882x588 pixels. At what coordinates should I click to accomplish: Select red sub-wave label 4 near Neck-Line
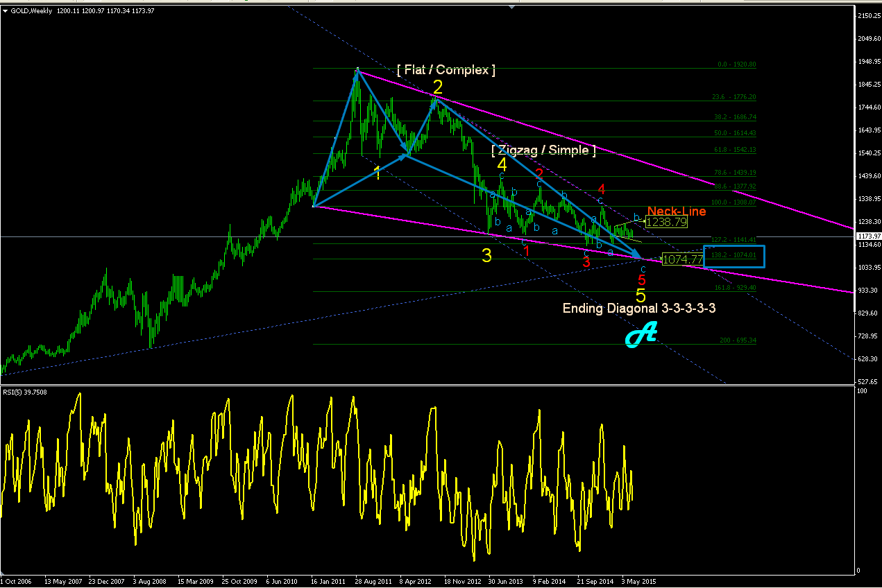[602, 189]
